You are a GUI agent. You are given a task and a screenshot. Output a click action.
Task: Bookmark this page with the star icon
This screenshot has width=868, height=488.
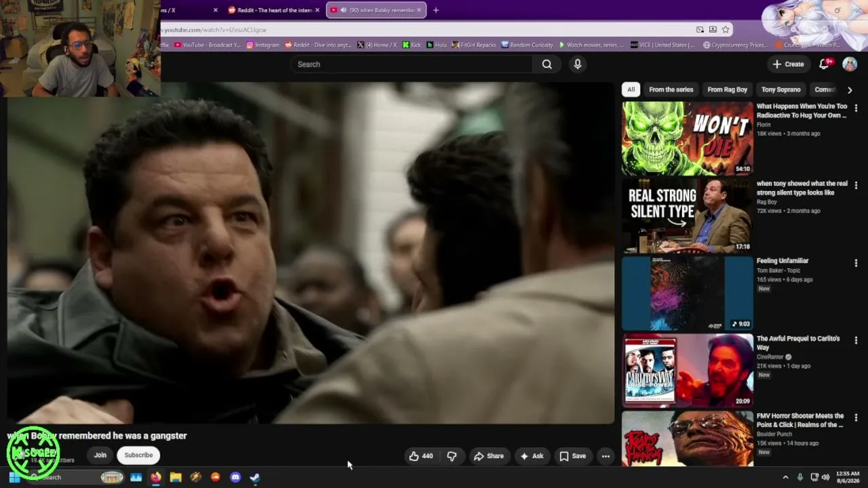pos(726,30)
